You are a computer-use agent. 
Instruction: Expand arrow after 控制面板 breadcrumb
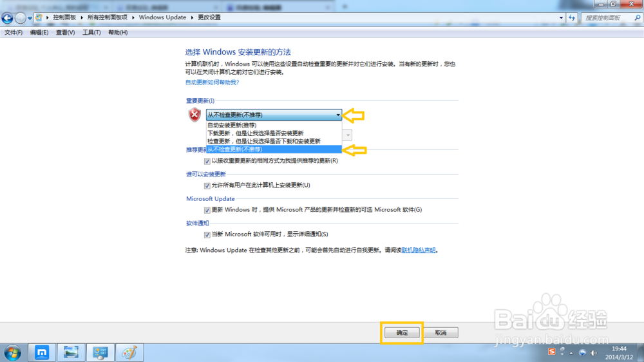[x=82, y=17]
